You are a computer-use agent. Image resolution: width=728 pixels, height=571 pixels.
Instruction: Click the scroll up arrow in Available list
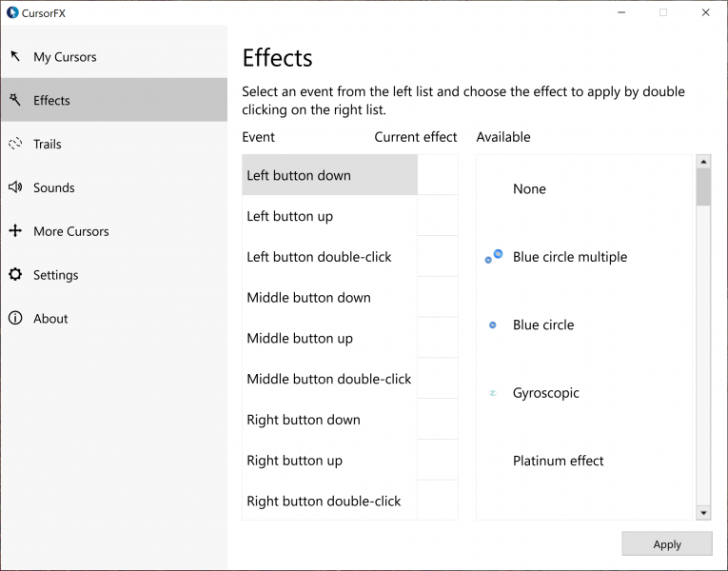tap(703, 161)
